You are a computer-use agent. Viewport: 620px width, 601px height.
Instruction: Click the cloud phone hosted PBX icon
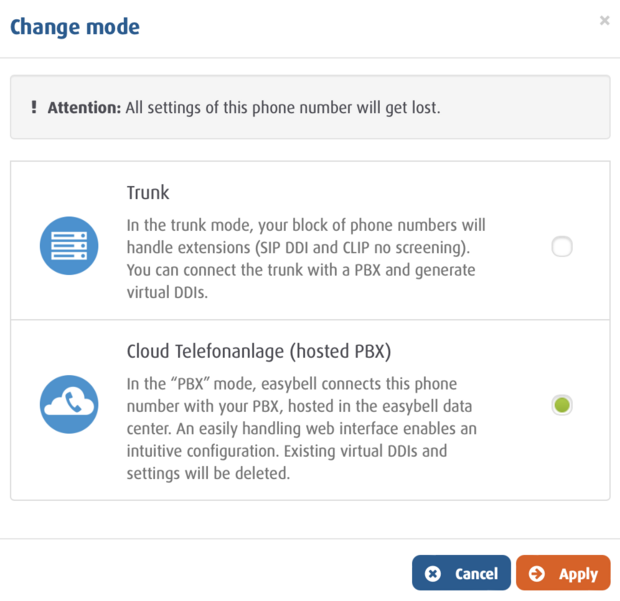69,404
